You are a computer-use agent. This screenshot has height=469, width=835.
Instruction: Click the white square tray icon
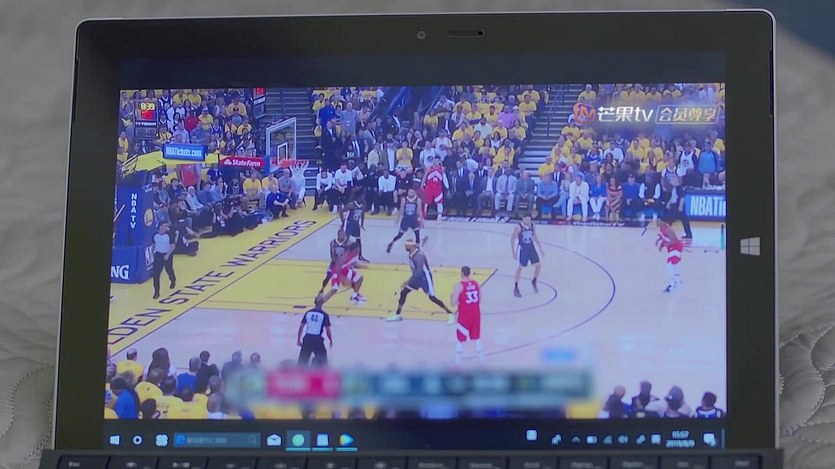(531, 435)
